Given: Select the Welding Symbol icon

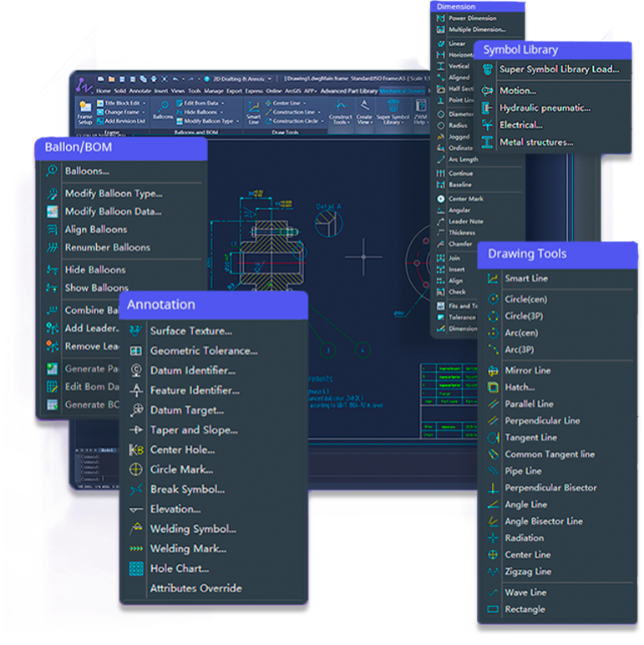Looking at the screenshot, I should 135,529.
